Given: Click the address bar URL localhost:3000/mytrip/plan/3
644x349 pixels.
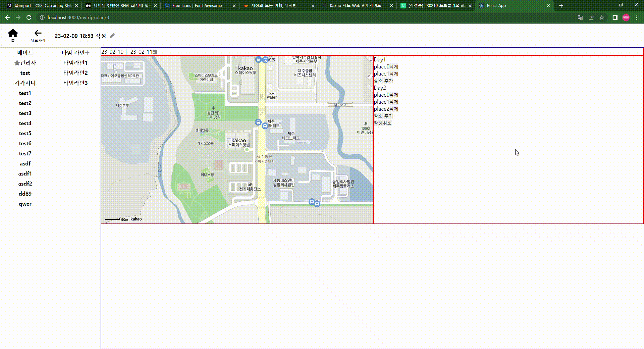Looking at the screenshot, I should [x=78, y=17].
